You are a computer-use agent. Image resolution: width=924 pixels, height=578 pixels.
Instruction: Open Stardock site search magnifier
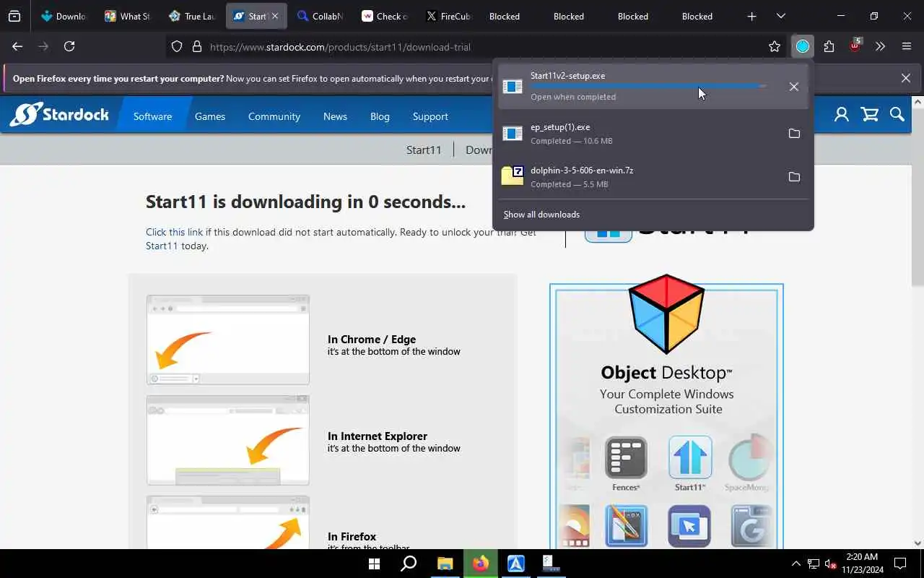coord(897,114)
